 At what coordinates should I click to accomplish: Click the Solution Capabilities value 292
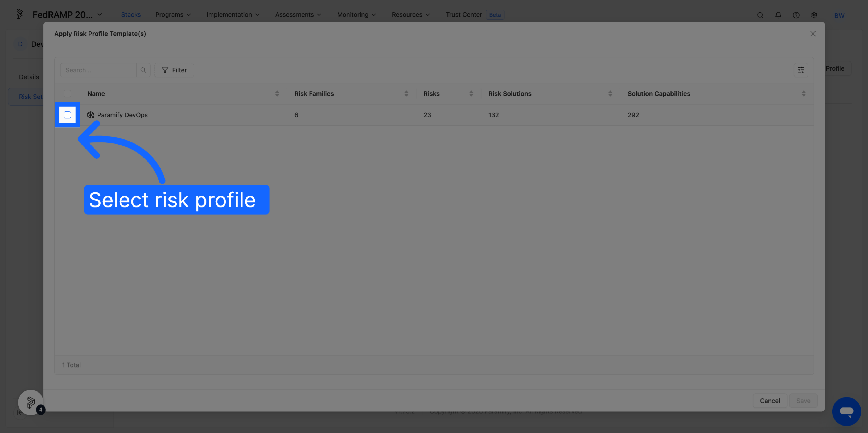(633, 115)
